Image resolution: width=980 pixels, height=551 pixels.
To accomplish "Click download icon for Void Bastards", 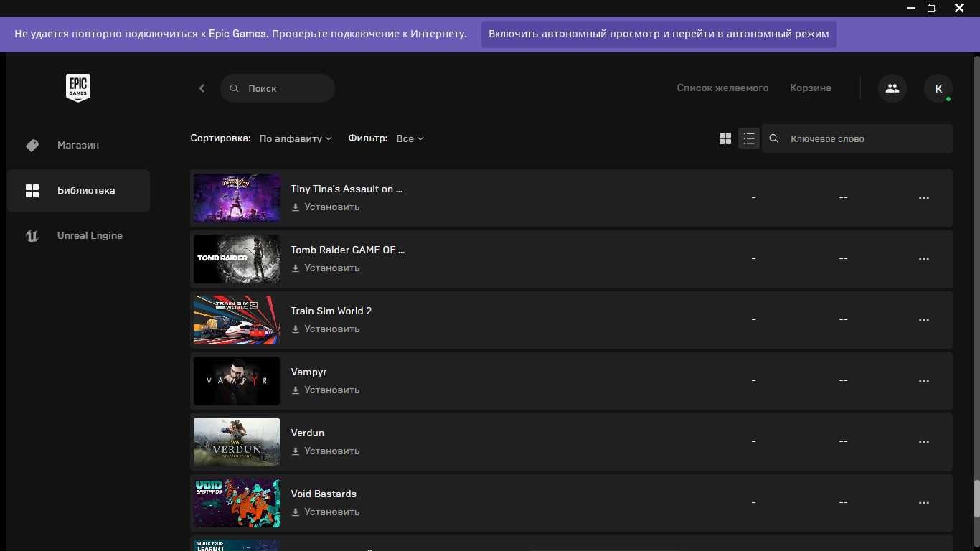I will click(x=296, y=512).
